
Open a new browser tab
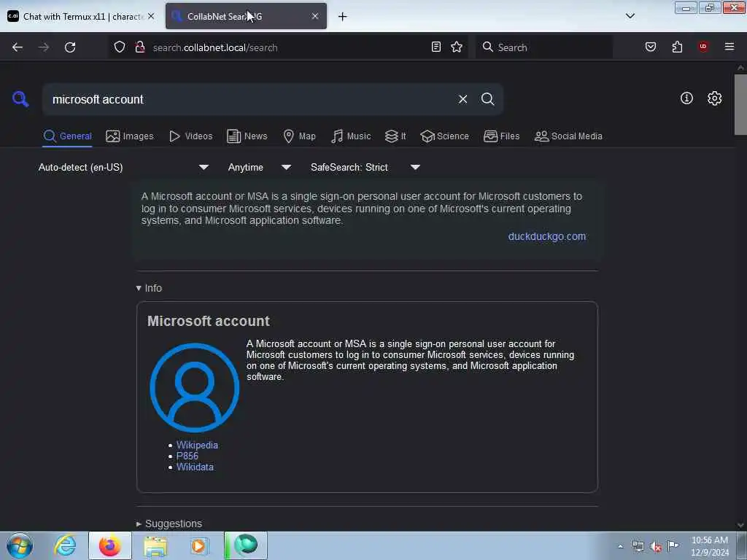pos(343,17)
